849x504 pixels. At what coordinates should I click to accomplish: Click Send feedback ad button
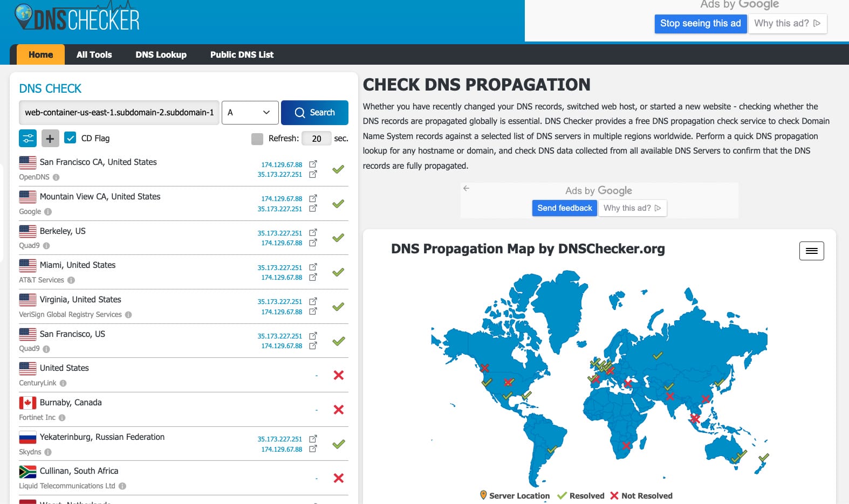565,208
